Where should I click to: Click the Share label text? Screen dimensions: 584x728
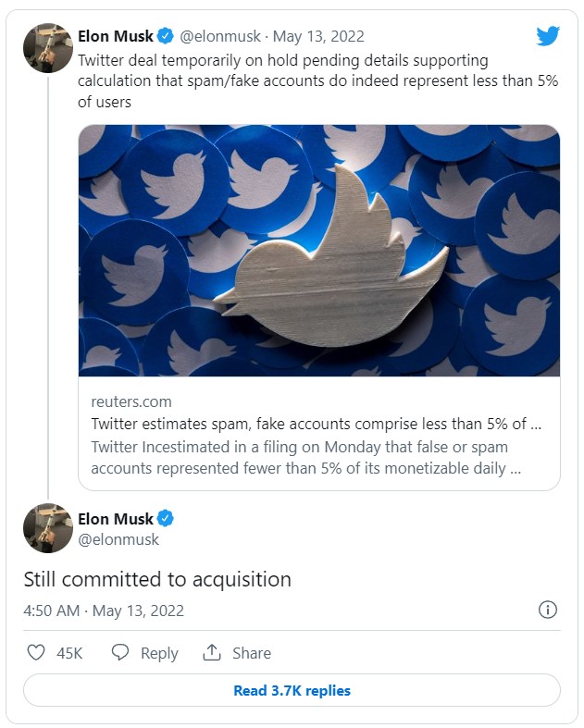tap(252, 653)
